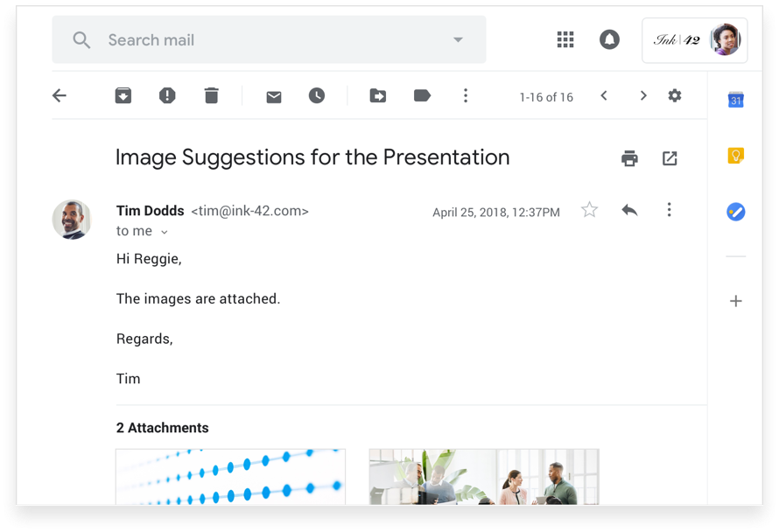Open the blue dots image attachment
This screenshot has width=779, height=532.
pos(230,477)
